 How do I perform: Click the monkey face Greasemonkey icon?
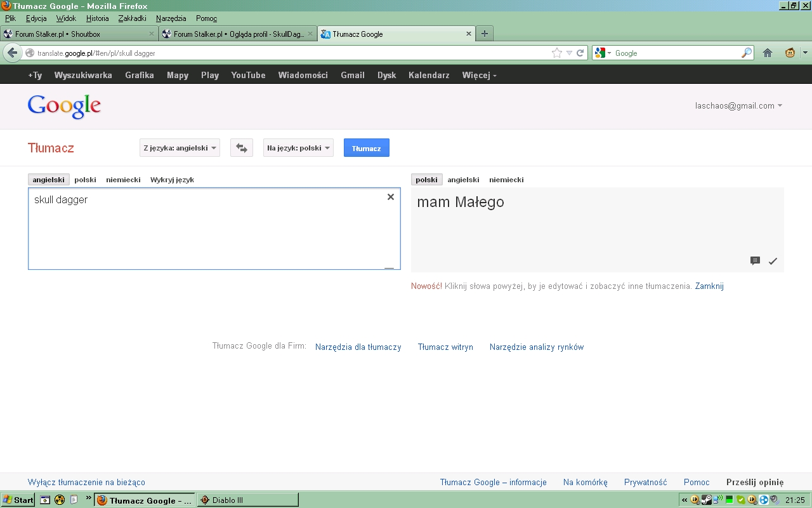click(790, 53)
